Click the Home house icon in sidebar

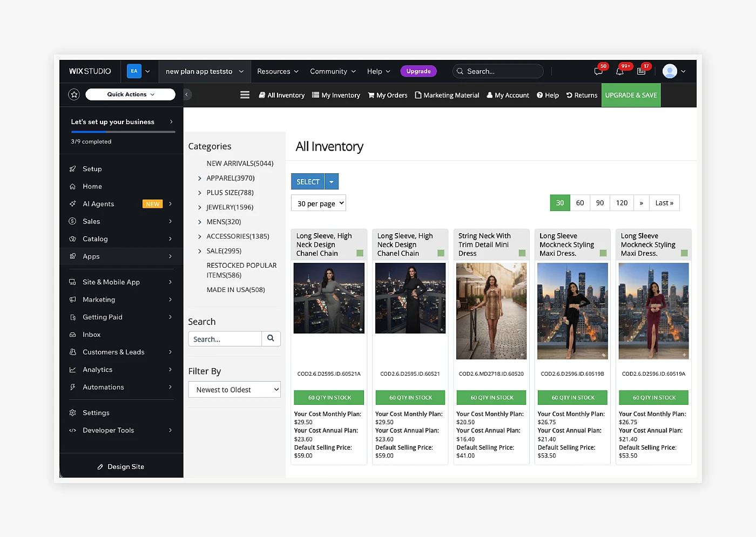pos(73,186)
